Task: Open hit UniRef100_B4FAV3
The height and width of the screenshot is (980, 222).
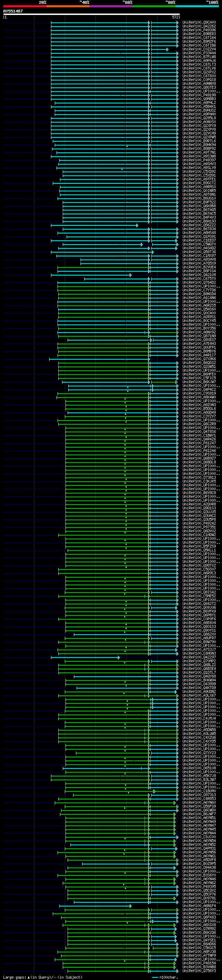Action: click(x=199, y=218)
